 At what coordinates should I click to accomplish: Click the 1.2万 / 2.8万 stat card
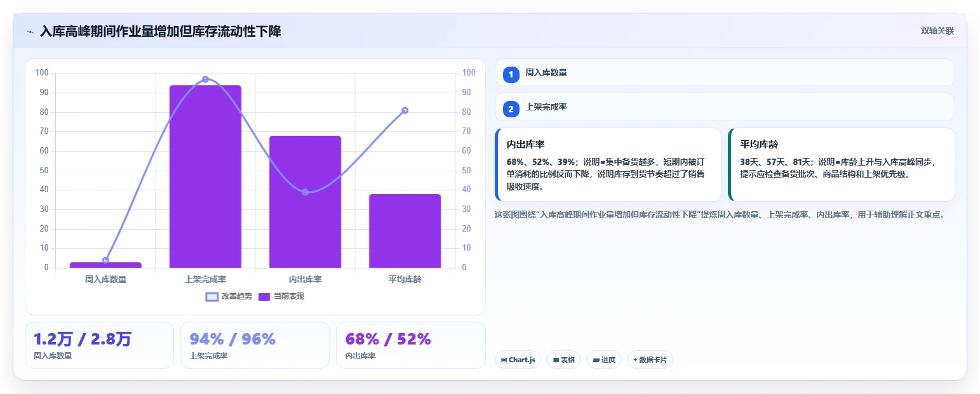(99, 345)
